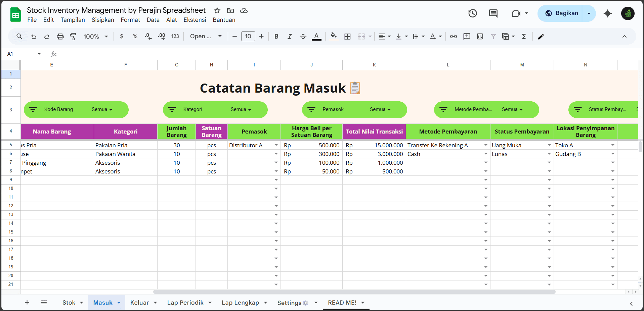Open version history
The width and height of the screenshot is (644, 311).
click(472, 13)
